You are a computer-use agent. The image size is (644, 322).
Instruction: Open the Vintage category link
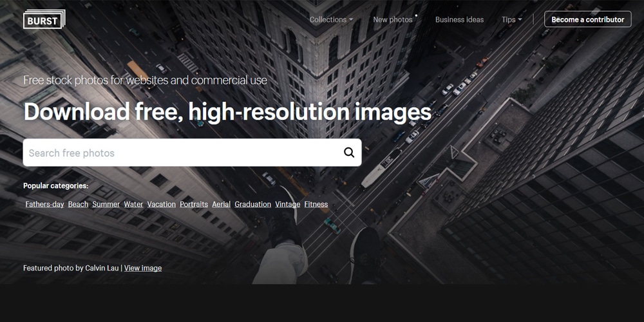point(287,204)
